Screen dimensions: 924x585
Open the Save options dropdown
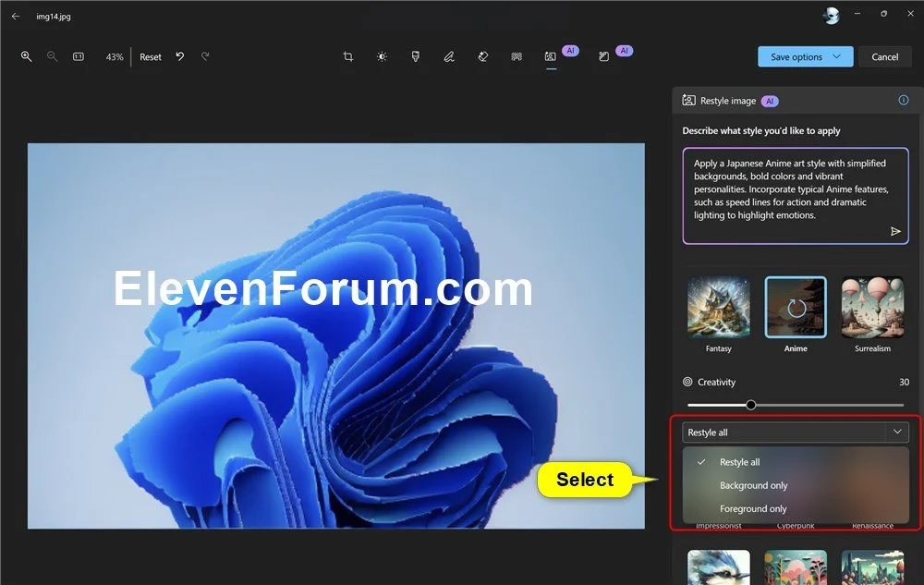pyautogui.click(x=805, y=56)
